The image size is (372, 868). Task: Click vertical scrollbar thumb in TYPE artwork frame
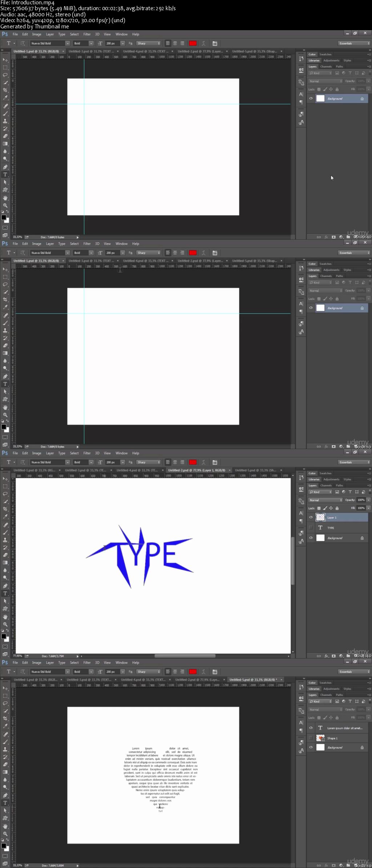click(x=292, y=561)
